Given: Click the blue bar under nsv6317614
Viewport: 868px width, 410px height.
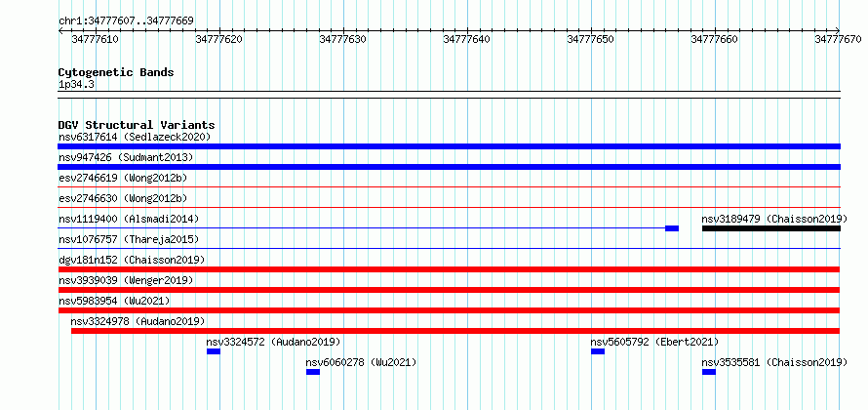Looking at the screenshot, I should (449, 146).
